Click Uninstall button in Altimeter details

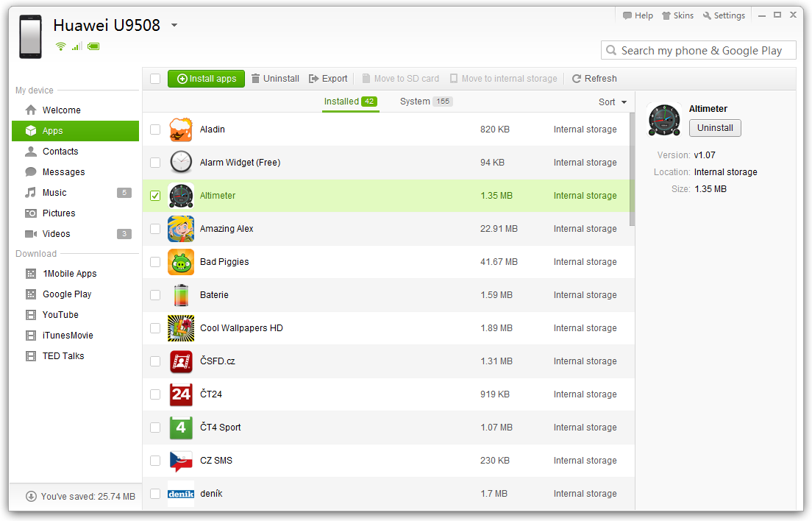tap(715, 128)
